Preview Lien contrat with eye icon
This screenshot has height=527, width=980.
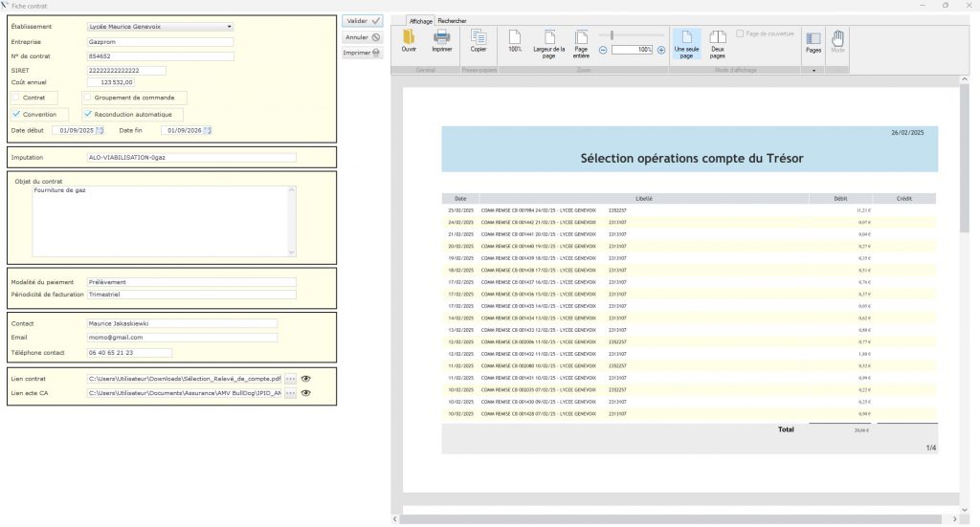coord(306,379)
